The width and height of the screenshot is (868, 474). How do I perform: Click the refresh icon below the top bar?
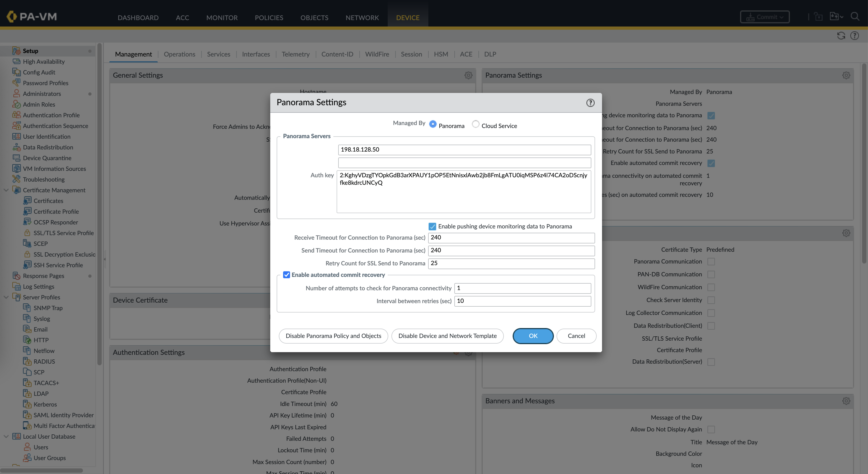click(841, 36)
